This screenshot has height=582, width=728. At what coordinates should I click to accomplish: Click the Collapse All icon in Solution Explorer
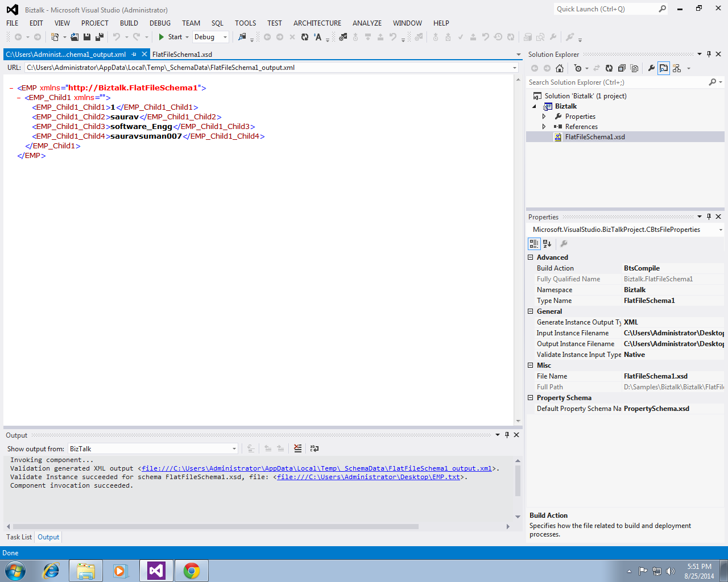621,68
